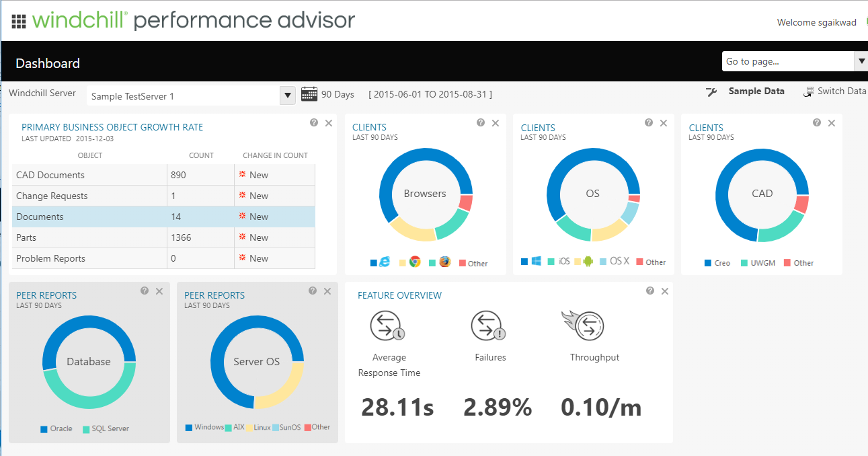Click the Dashboard menu title
868x456 pixels.
[x=47, y=63]
